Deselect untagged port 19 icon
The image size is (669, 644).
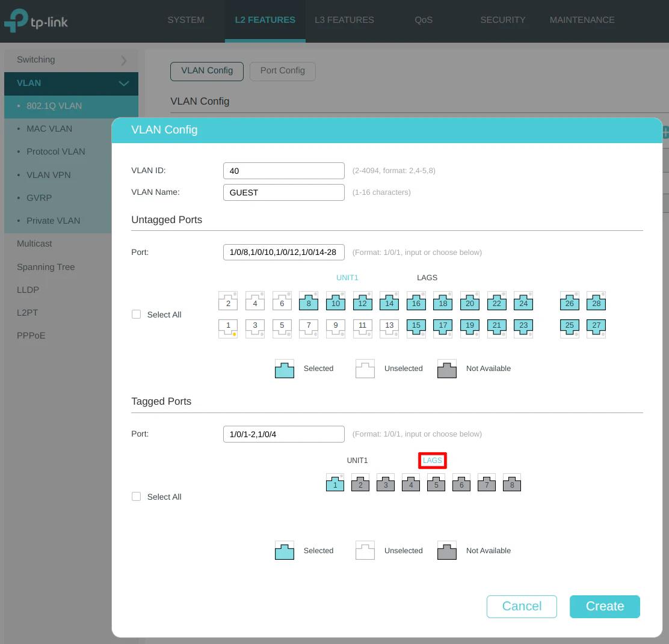pos(470,328)
